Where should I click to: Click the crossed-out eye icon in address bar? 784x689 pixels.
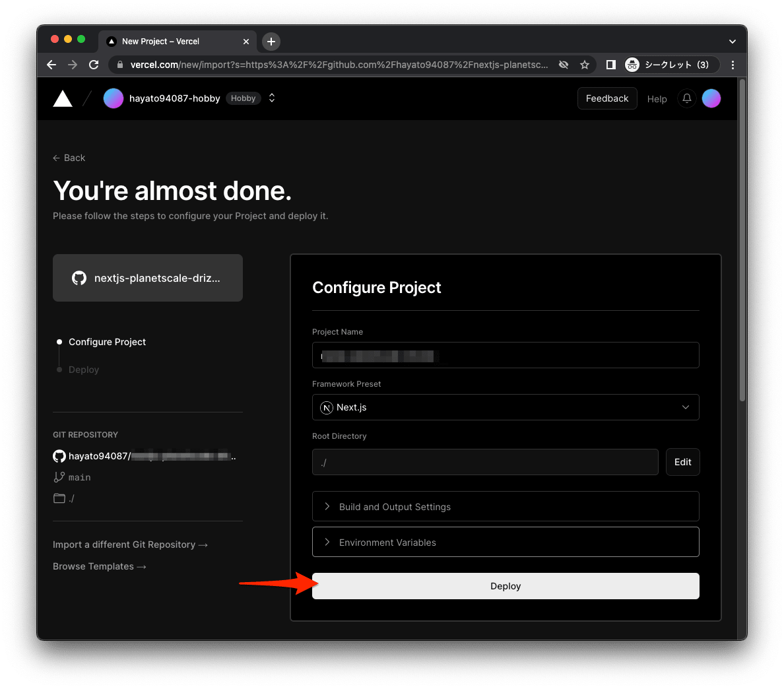[x=564, y=65]
